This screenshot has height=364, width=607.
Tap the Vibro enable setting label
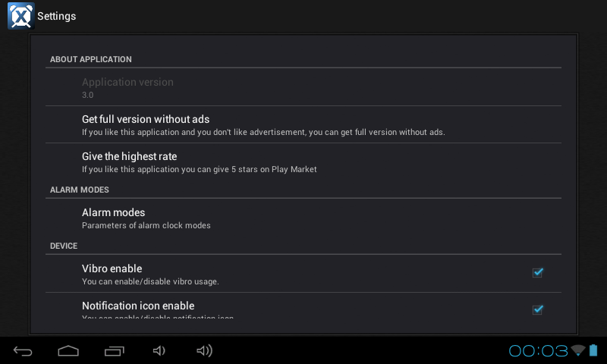click(112, 268)
